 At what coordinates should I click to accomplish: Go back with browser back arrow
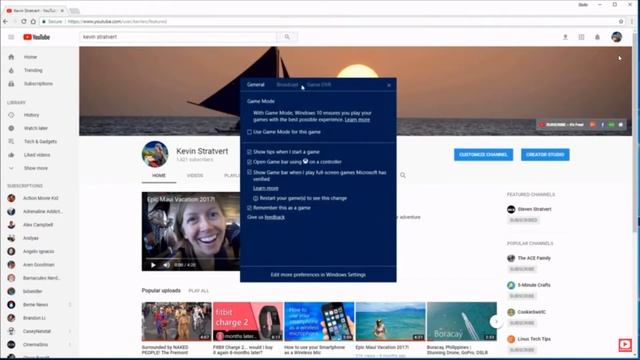5,22
